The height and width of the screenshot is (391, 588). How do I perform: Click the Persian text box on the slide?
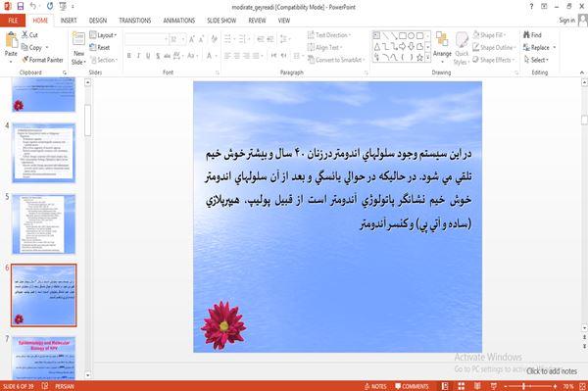(x=339, y=188)
